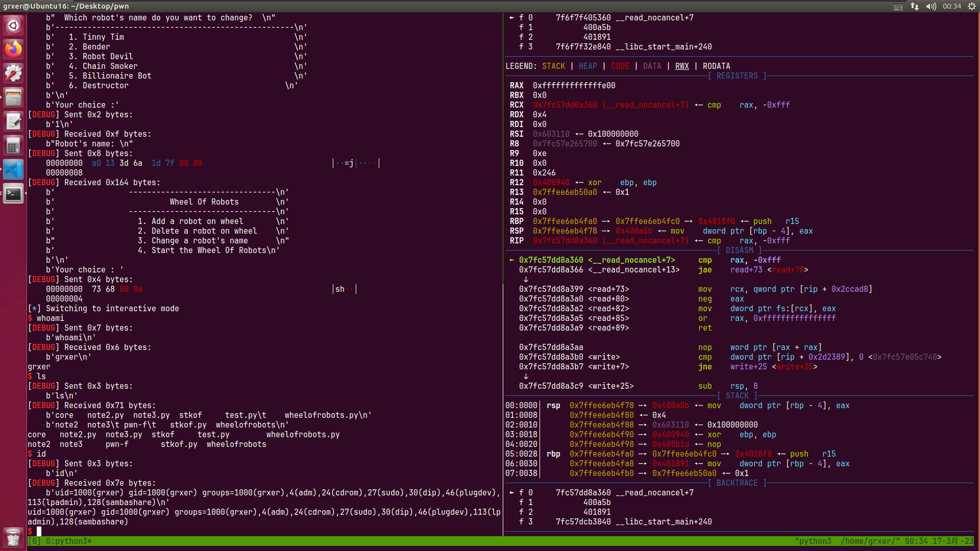The image size is (980, 551).
Task: Click the lower BACKTRACE section header
Action: point(737,483)
